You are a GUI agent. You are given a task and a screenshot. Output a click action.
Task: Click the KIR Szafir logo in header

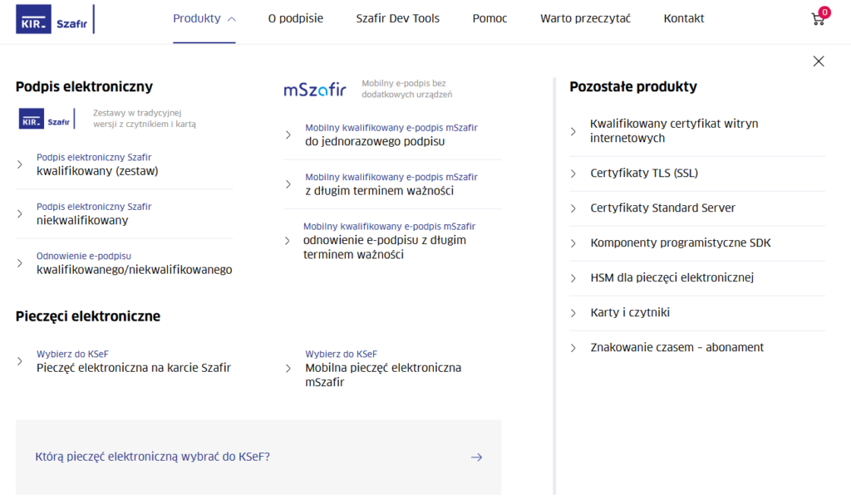55,19
